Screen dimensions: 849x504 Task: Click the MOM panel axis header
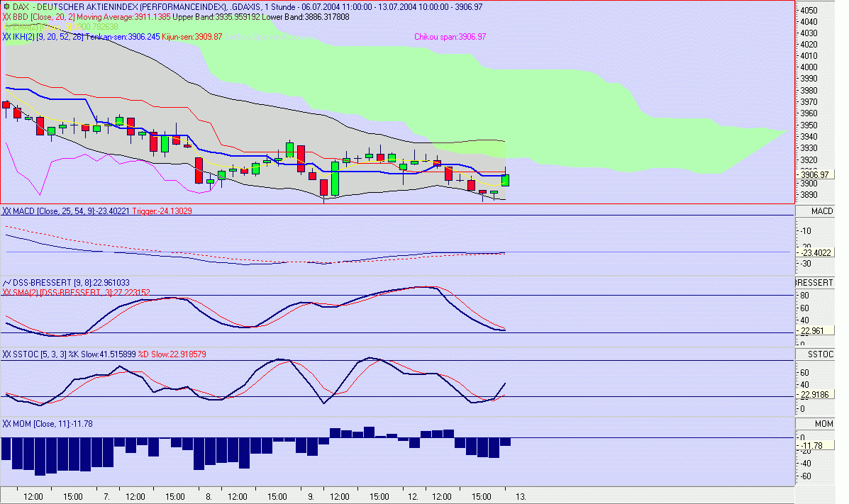coord(815,424)
